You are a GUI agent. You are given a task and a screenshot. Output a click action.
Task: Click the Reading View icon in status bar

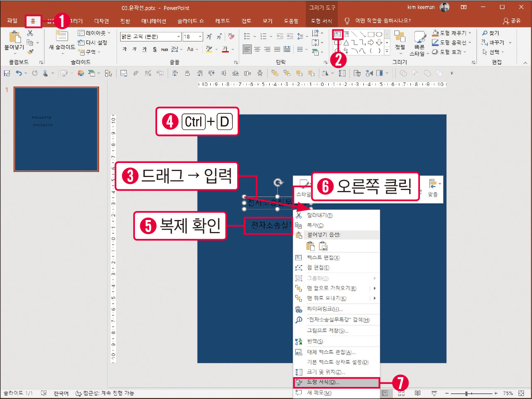coord(418,393)
